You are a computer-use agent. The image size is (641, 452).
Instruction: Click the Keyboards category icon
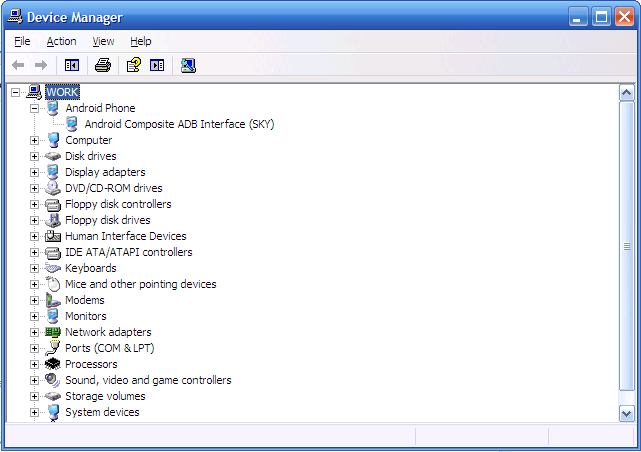tap(53, 268)
